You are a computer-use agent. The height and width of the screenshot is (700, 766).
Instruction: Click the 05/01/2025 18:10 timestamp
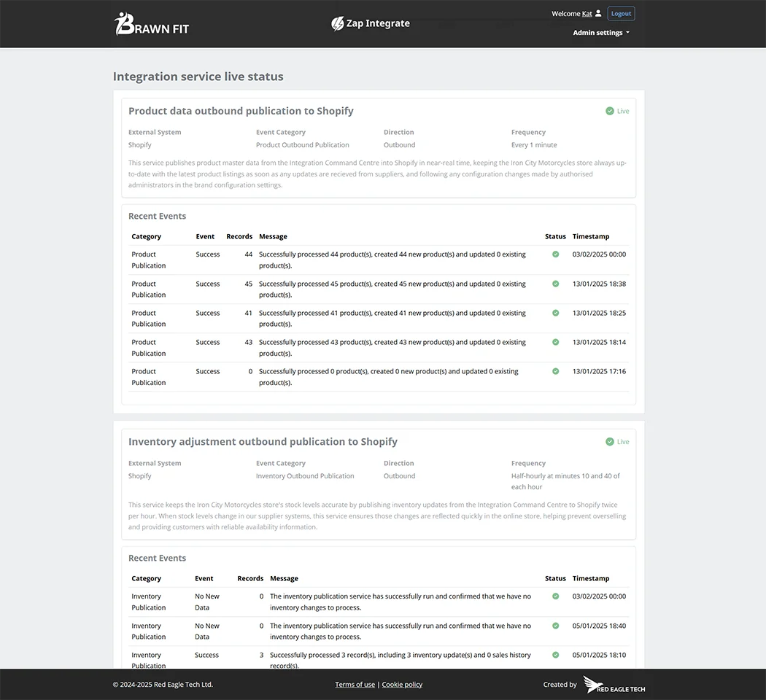599,655
